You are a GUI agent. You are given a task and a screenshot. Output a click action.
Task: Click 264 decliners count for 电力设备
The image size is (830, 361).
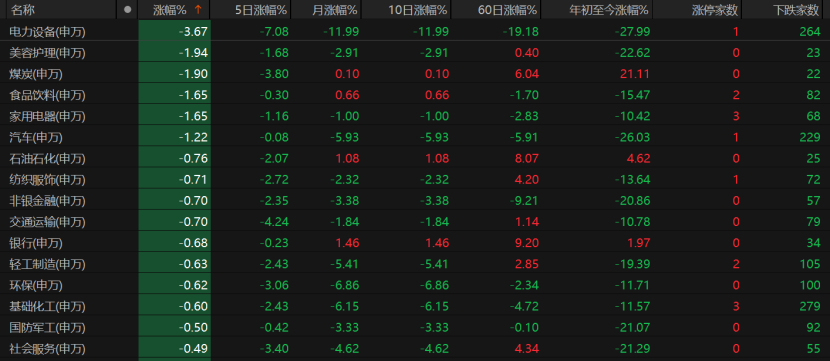(810, 32)
